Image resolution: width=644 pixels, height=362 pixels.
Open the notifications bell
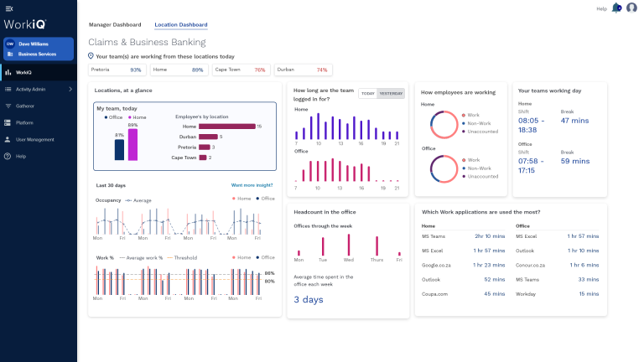click(616, 8)
